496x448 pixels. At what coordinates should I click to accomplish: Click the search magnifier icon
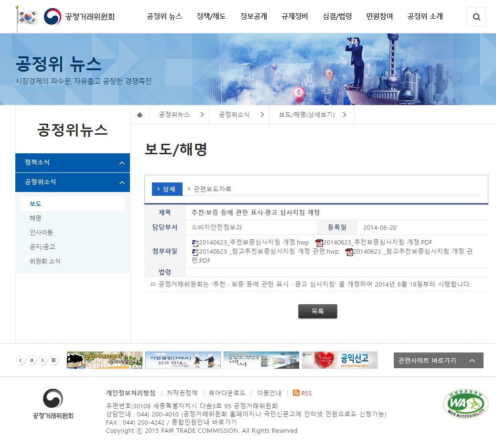point(476,17)
